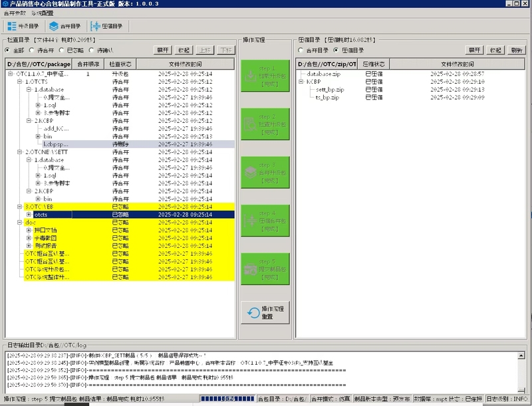Choose 合并目录 radio in the right panel
Viewport: 532px width, 406px height.
pos(302,50)
